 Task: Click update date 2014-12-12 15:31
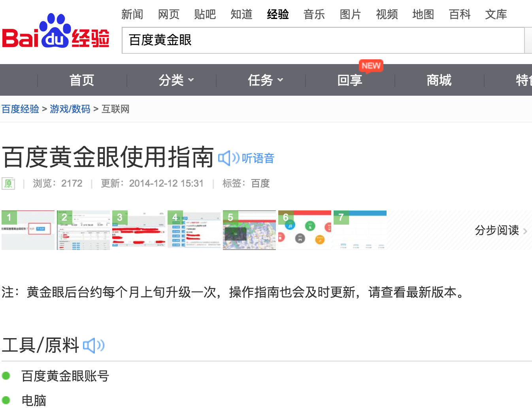(x=166, y=184)
